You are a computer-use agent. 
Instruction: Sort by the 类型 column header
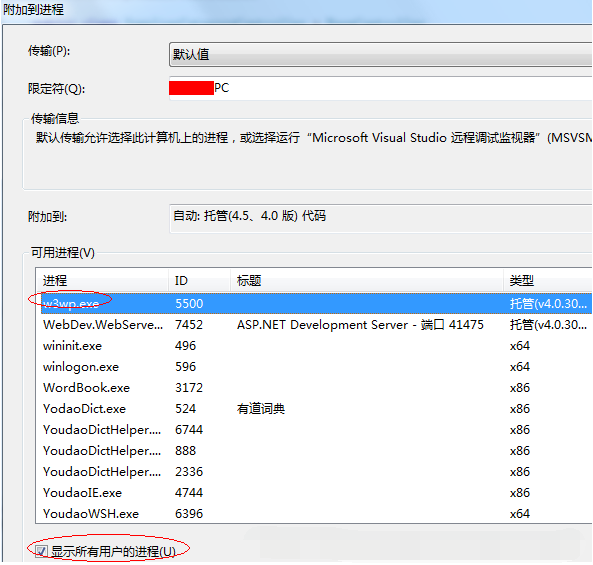[548, 281]
